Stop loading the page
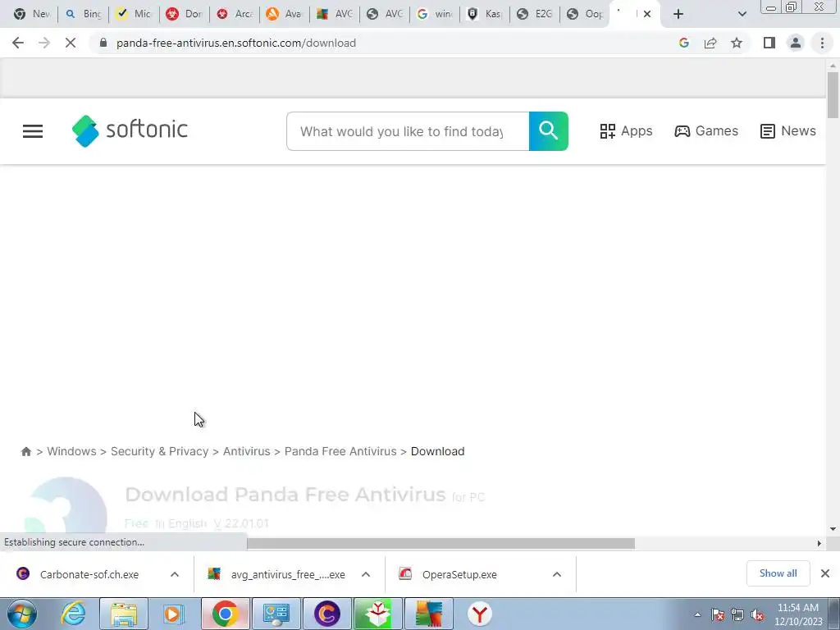840x630 pixels. [x=71, y=43]
